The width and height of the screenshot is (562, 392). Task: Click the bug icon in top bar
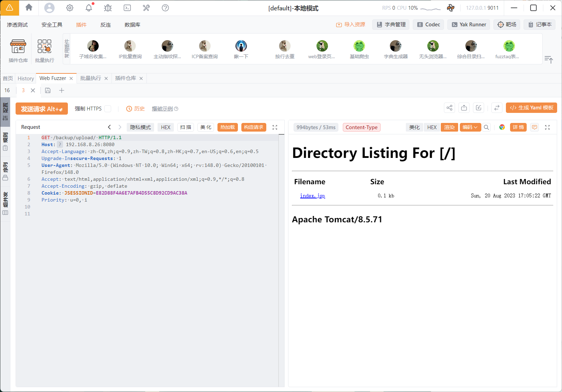click(108, 8)
